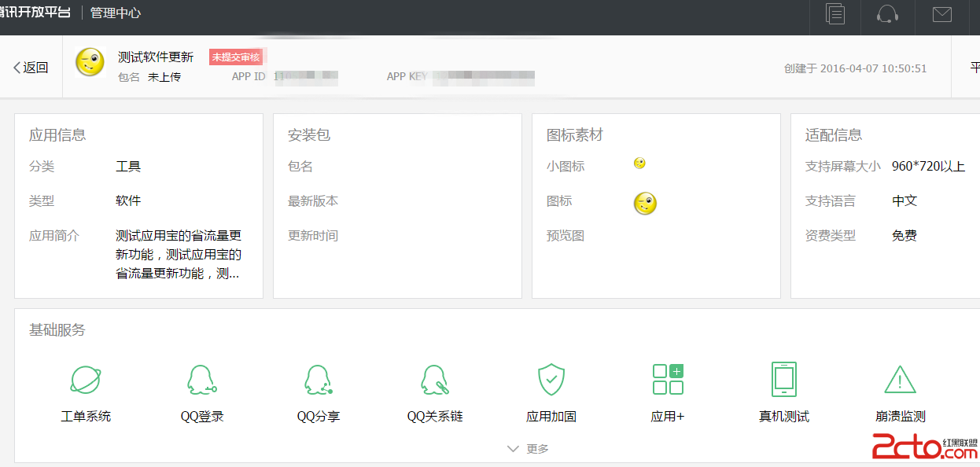Click the 最新版本 label

313,201
